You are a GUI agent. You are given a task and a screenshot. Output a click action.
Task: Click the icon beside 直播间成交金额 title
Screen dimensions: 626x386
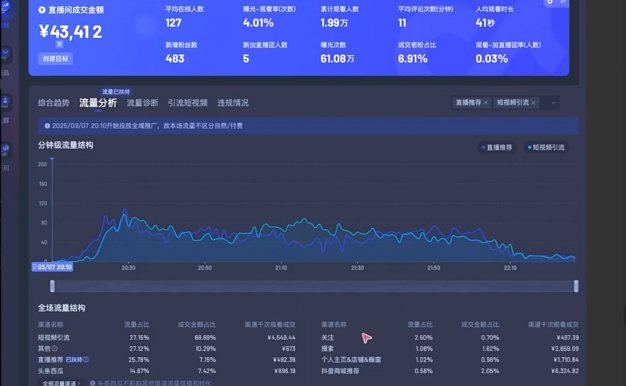point(42,10)
